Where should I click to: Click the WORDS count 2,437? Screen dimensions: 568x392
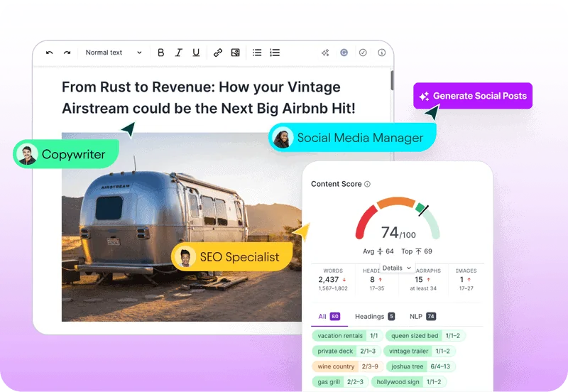click(329, 280)
